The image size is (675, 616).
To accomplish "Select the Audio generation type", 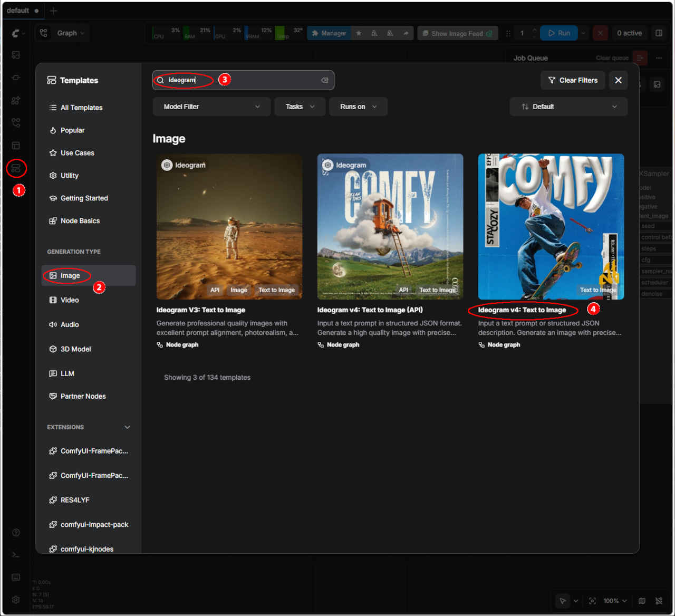I will pos(89,324).
